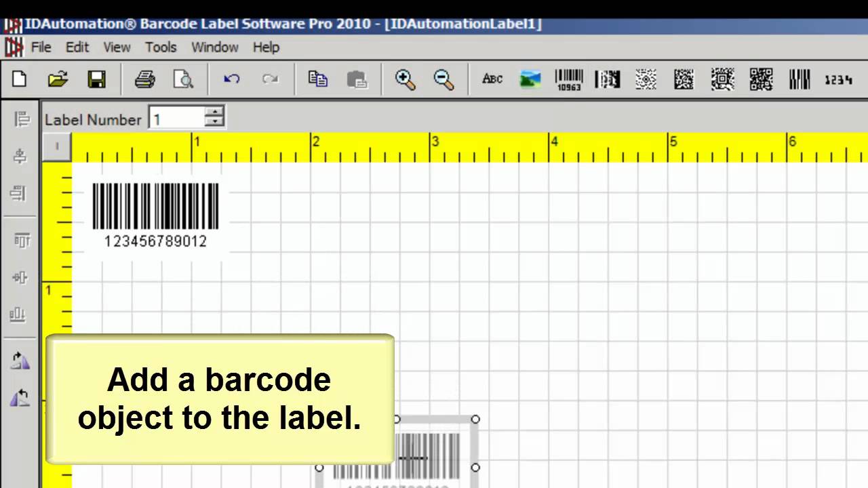Zoom out of the label

443,79
